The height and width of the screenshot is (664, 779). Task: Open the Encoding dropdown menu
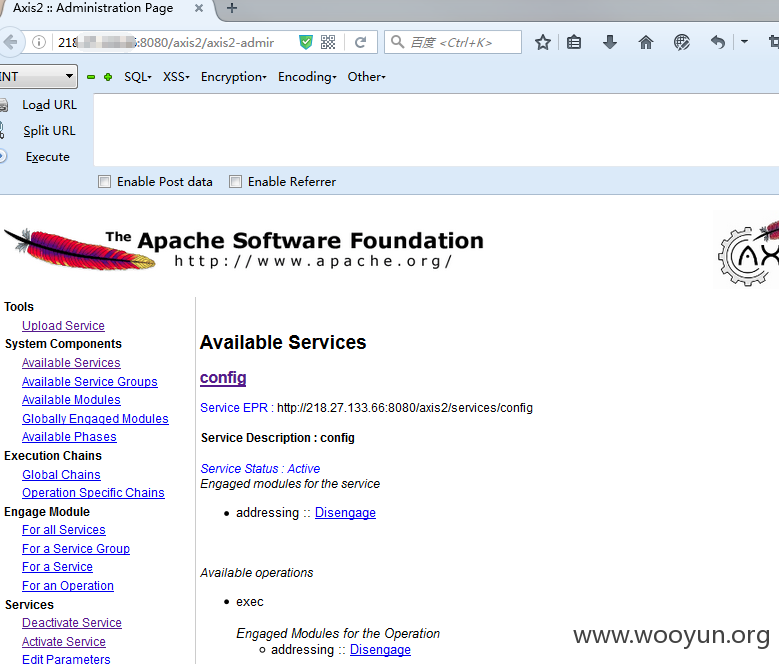pyautogui.click(x=307, y=77)
